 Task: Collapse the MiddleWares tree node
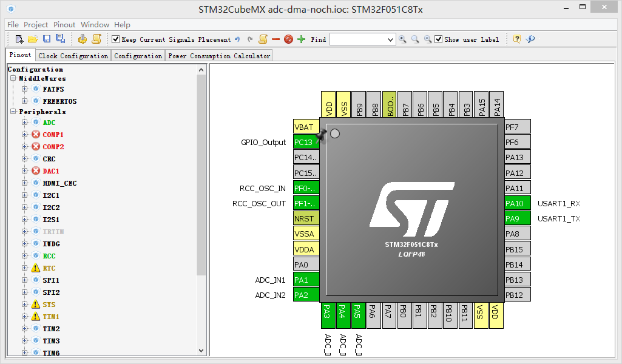click(x=13, y=78)
